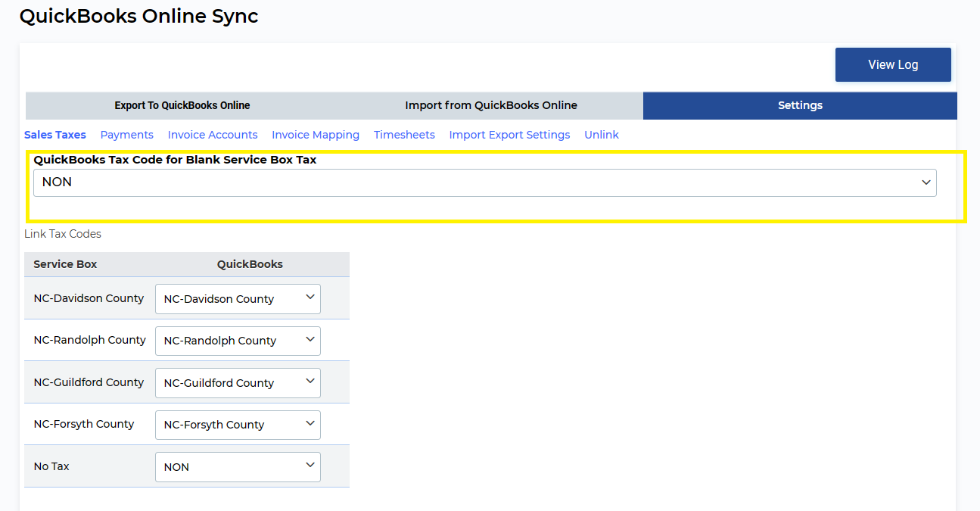Expand the Blank Service Box Tax code dropdown
This screenshot has width=980, height=511.
[485, 182]
